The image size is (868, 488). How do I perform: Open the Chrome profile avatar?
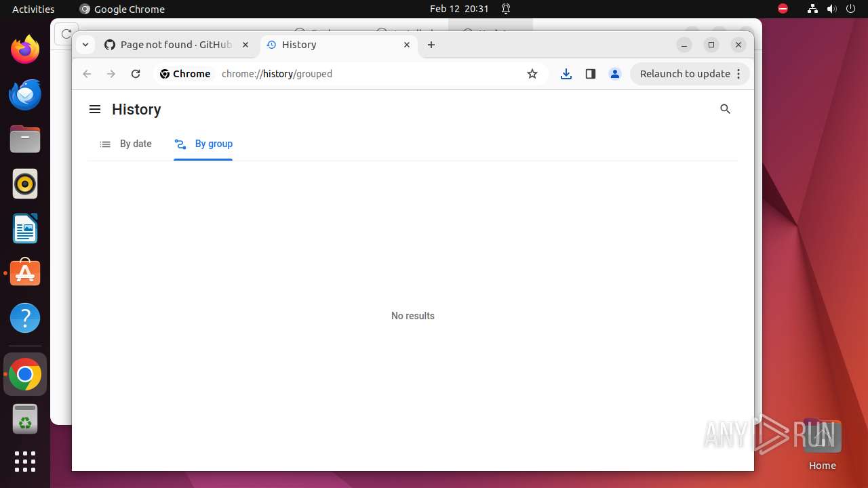click(x=615, y=74)
